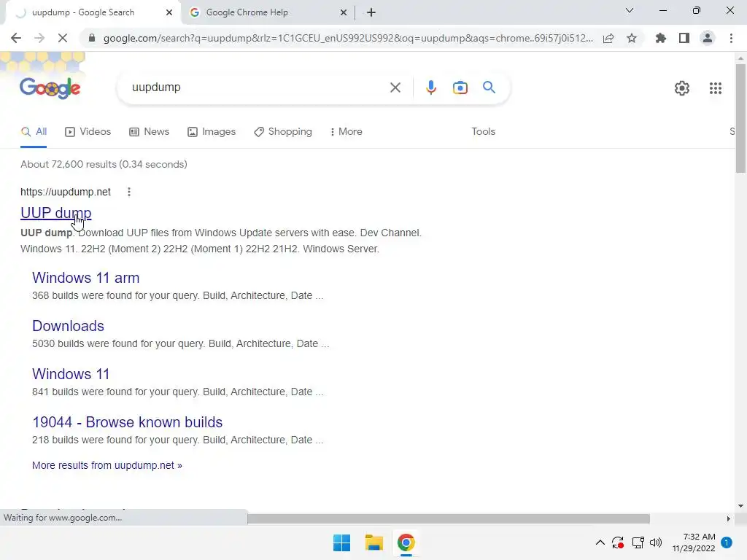
Task: Open the Windows 11 sitelink
Action: pos(71,374)
